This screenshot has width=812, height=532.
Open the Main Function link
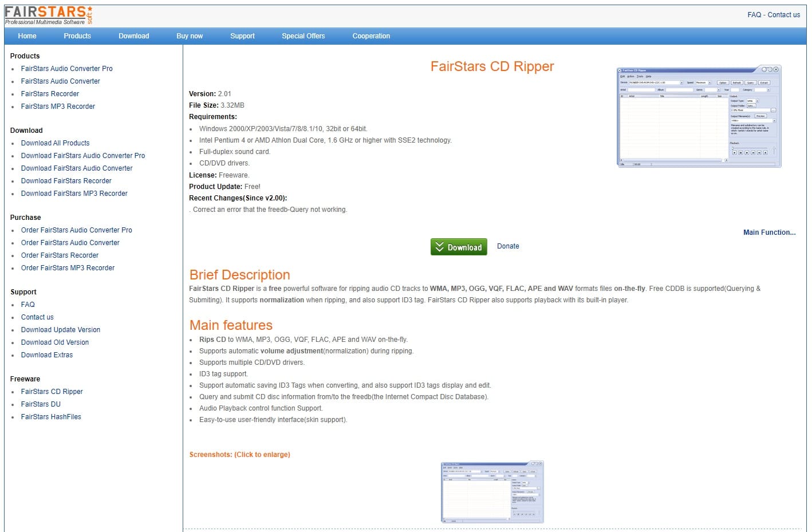coord(769,232)
